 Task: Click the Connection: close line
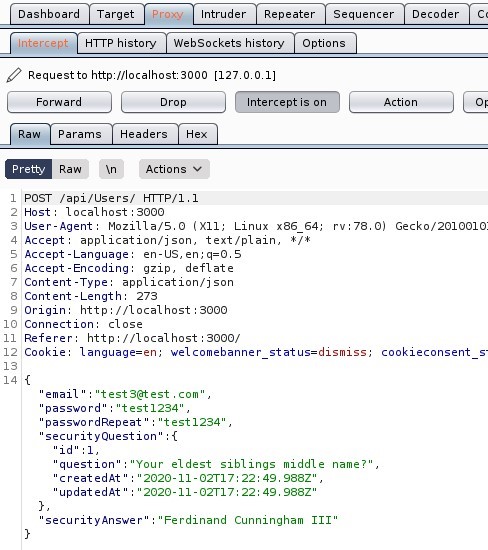point(83,324)
